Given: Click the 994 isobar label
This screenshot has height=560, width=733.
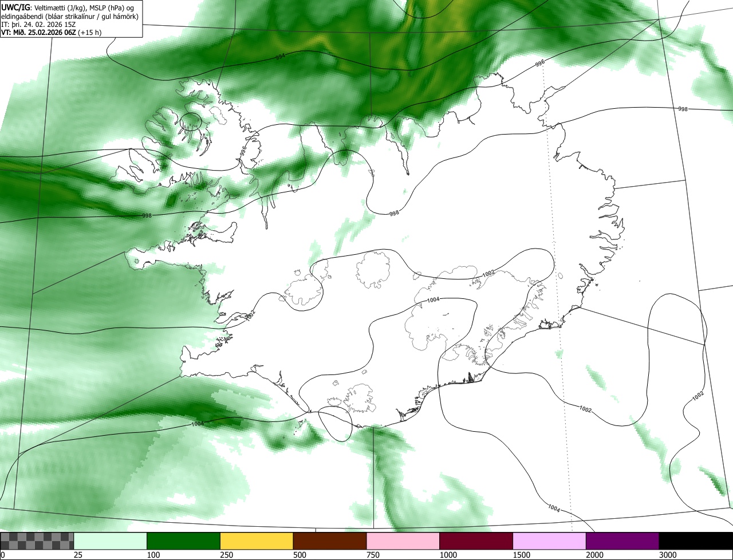Looking at the screenshot, I should [x=280, y=57].
